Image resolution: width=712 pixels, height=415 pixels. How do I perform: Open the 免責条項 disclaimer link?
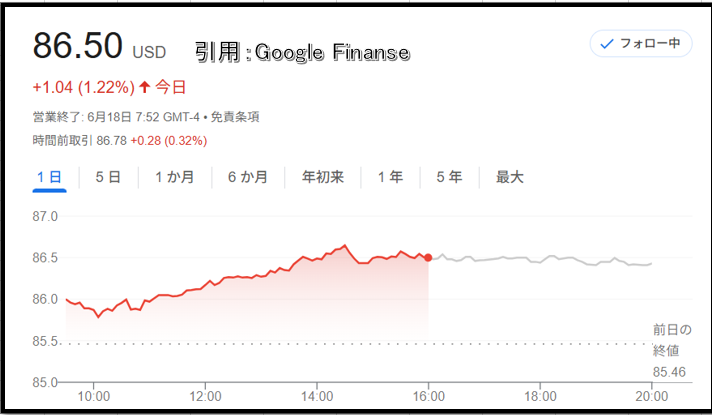(235, 117)
